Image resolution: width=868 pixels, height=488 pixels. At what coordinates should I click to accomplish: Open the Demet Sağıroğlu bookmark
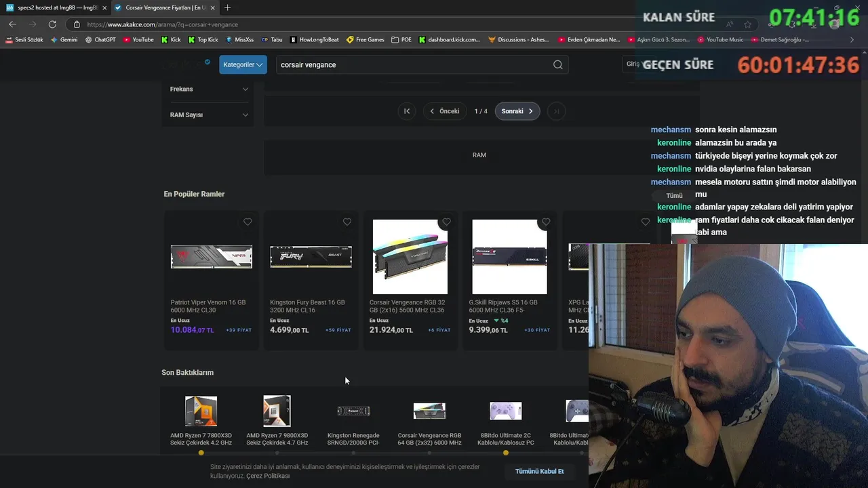tap(780, 39)
